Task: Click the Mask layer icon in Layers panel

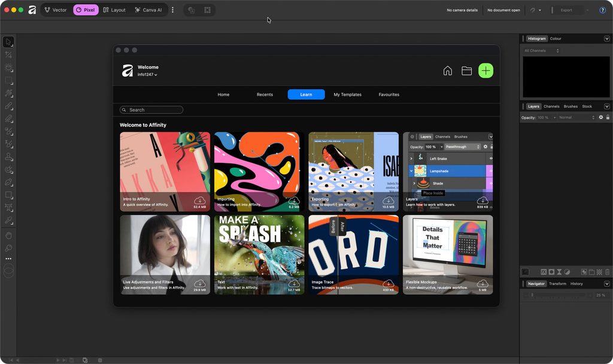Action: pyautogui.click(x=551, y=272)
